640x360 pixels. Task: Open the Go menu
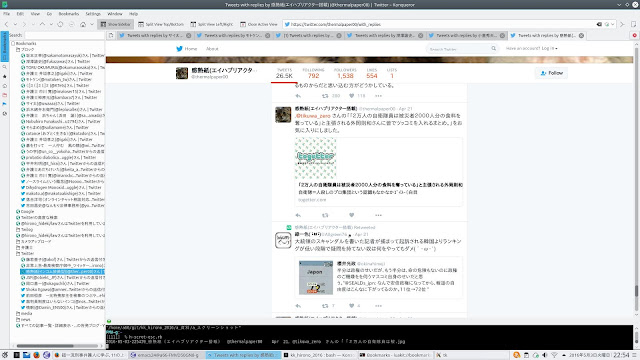[x=49, y=14]
